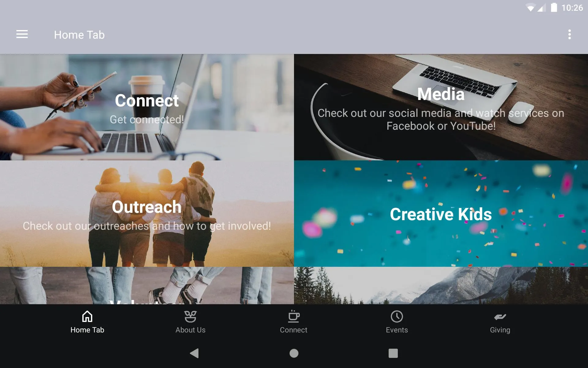Toggle the Giving tab selection
The height and width of the screenshot is (368, 588).
pos(499,322)
